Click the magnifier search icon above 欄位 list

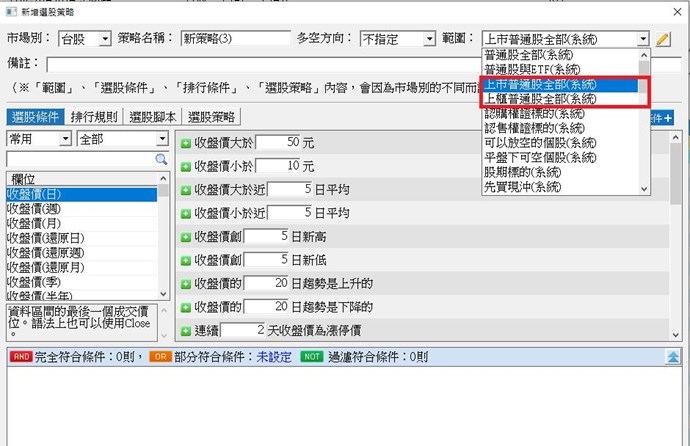click(x=160, y=159)
